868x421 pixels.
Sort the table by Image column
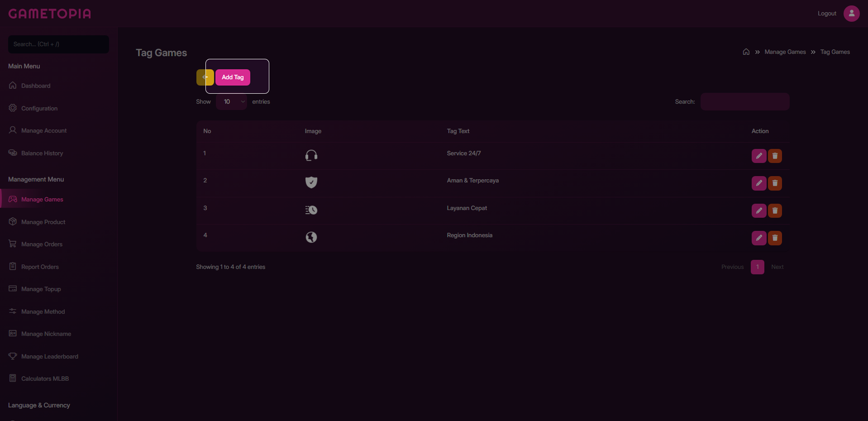point(313,131)
